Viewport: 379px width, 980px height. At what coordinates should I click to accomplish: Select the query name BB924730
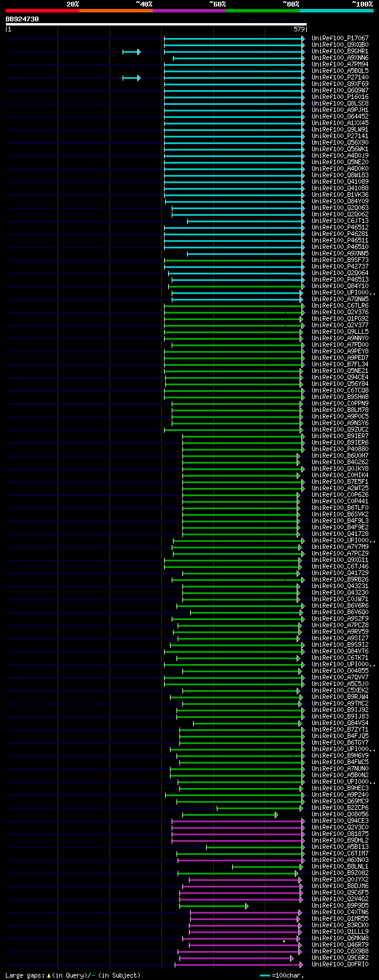pyautogui.click(x=23, y=19)
